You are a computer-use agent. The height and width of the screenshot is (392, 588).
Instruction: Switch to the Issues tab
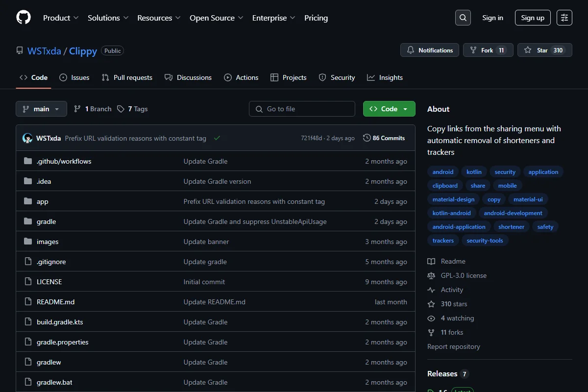coord(74,77)
